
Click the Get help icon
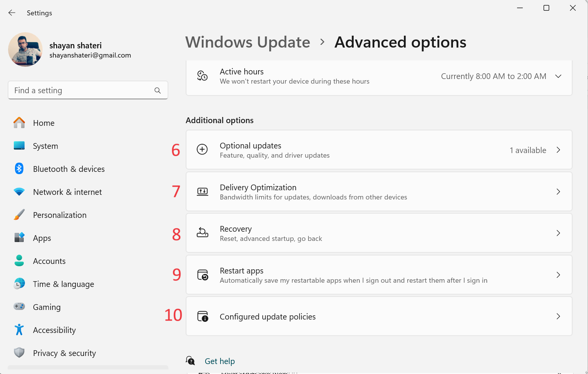pyautogui.click(x=191, y=361)
